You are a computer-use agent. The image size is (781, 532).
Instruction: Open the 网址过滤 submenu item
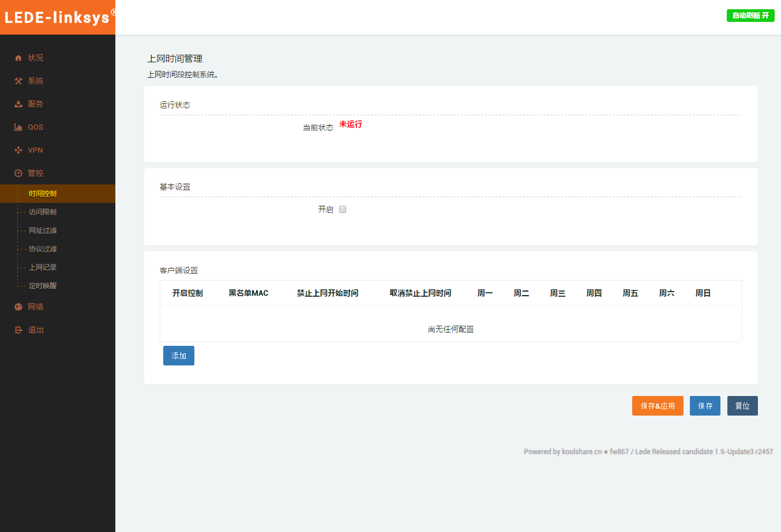43,231
